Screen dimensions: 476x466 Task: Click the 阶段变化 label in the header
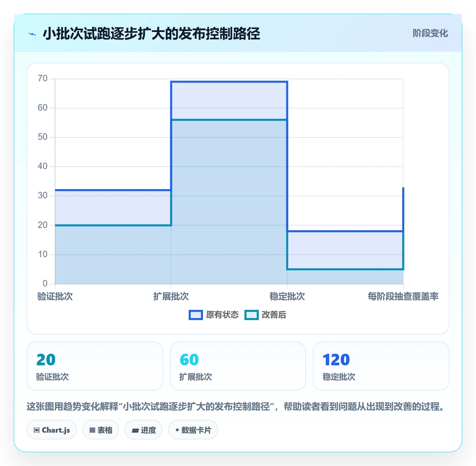coord(430,33)
